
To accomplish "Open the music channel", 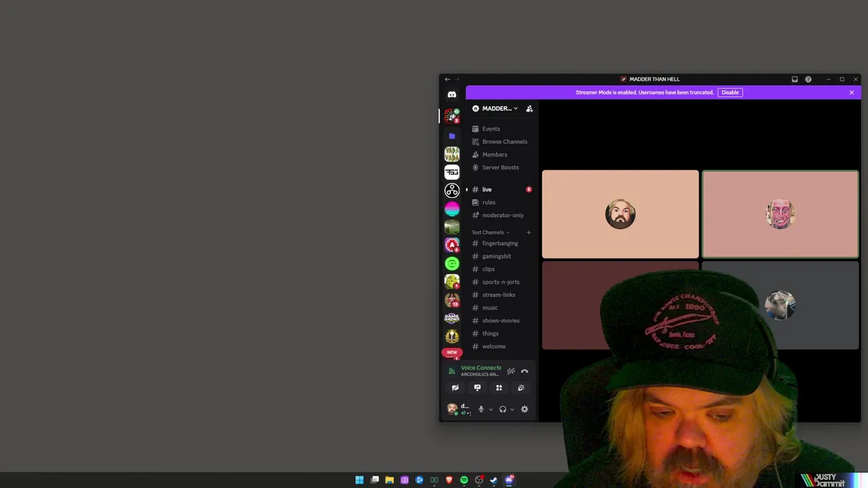I will 502,308.
